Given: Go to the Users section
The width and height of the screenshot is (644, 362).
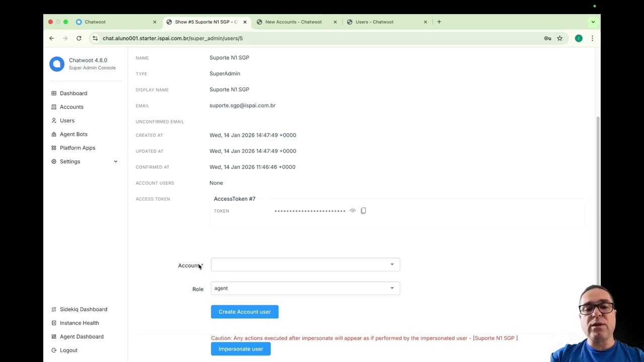Looking at the screenshot, I should [67, 120].
